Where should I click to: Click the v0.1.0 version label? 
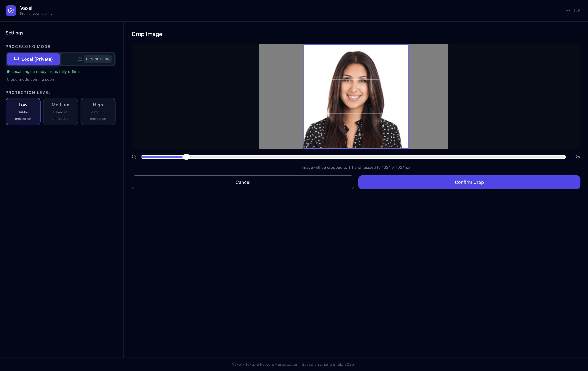pos(573,11)
